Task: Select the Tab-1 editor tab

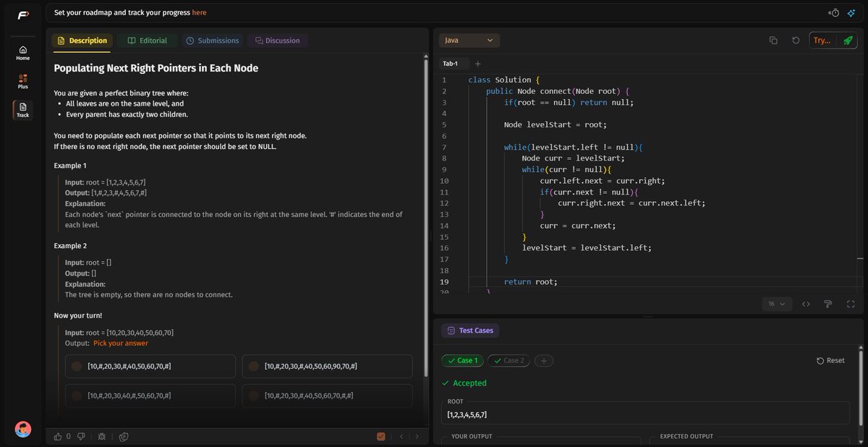Action: (x=452, y=64)
